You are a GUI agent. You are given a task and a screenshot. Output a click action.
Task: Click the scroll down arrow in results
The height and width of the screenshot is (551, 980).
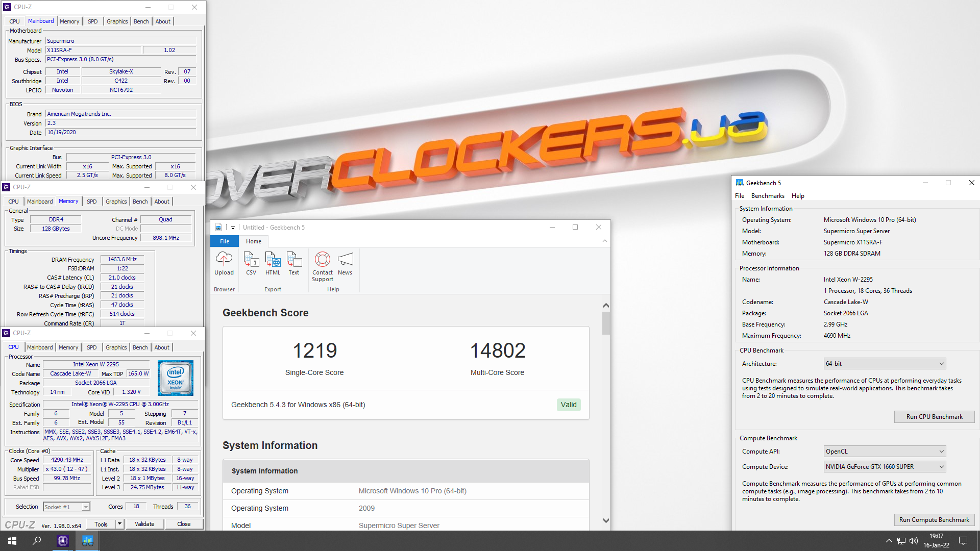point(606,521)
